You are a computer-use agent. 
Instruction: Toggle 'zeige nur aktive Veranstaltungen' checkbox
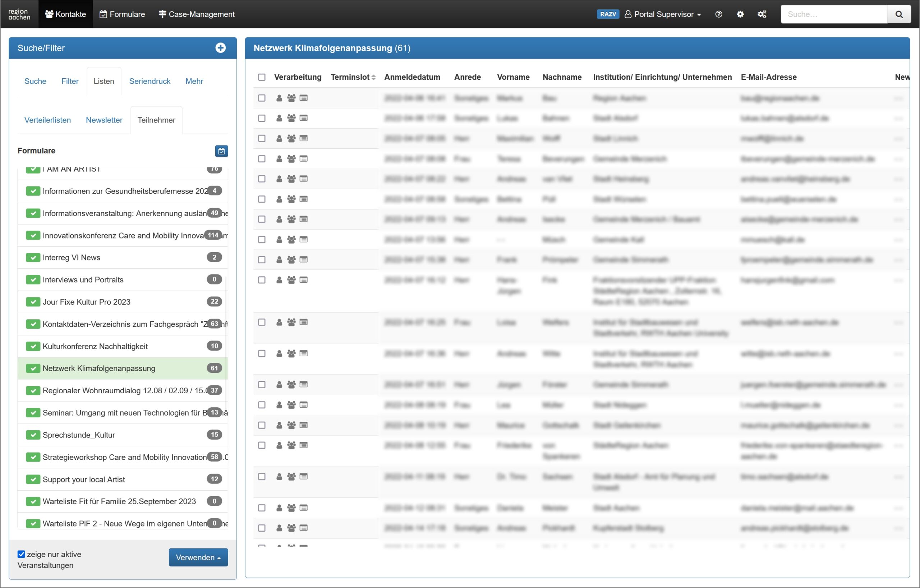[x=22, y=554]
